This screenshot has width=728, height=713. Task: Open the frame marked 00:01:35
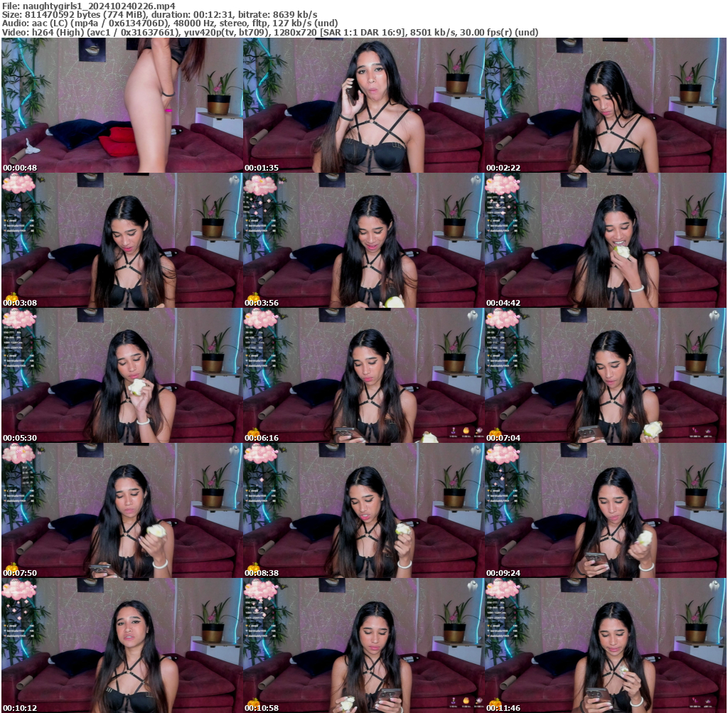pos(363,105)
